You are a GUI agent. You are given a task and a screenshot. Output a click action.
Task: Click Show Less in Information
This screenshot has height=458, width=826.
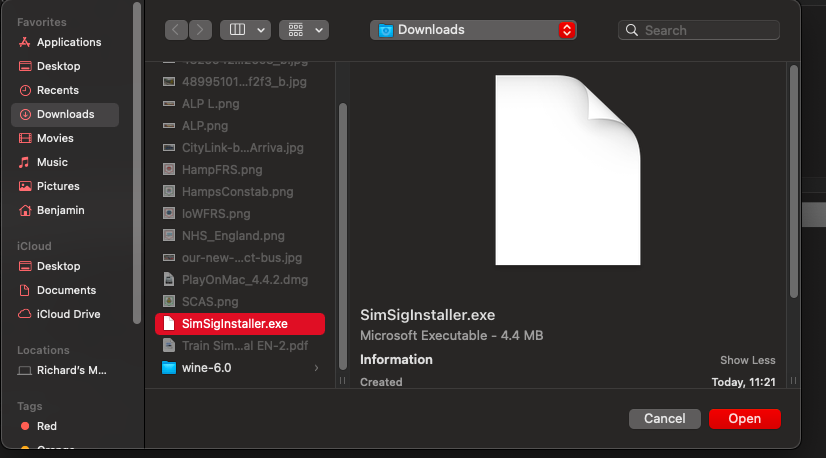748,360
